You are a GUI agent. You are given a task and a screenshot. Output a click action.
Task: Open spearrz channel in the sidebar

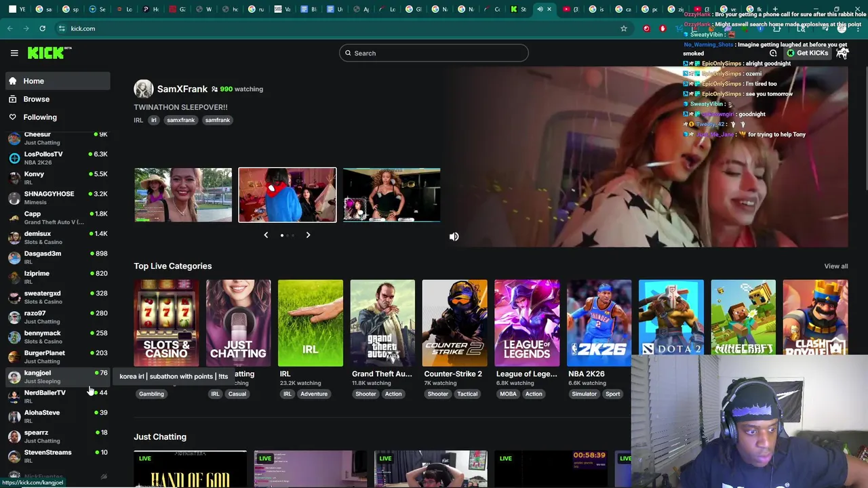tap(58, 436)
